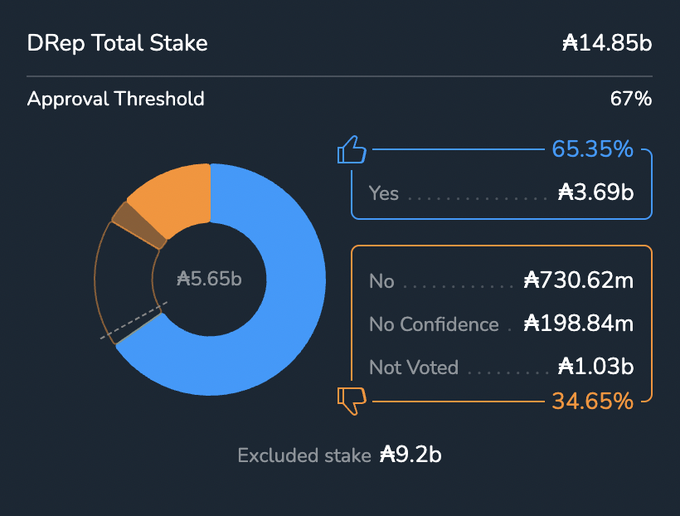Screen dimensions: 680x516
Task: Click the Excluded stake ₳9.2b text
Action: click(x=340, y=455)
